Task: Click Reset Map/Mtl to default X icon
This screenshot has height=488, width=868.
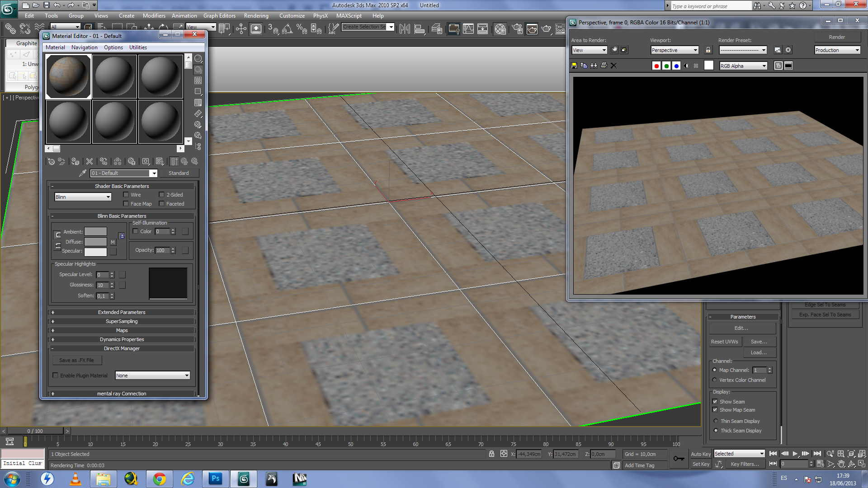Action: tap(90, 161)
